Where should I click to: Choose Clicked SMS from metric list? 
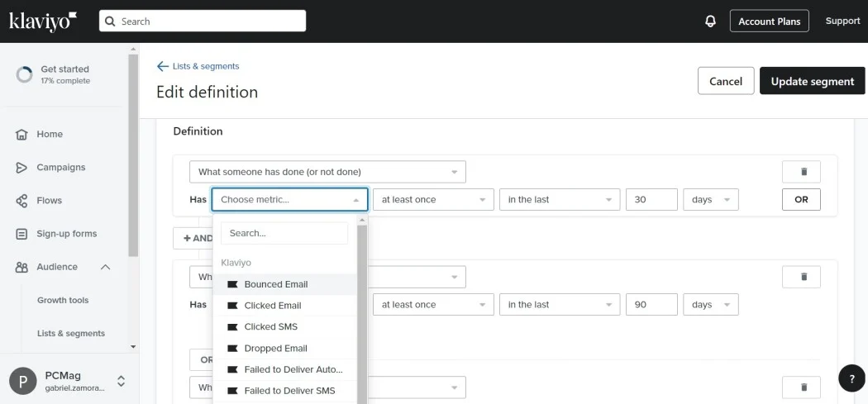[x=270, y=327]
